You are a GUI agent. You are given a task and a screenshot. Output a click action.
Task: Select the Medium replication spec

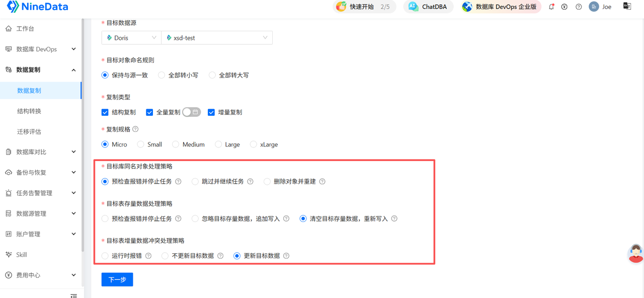point(176,144)
